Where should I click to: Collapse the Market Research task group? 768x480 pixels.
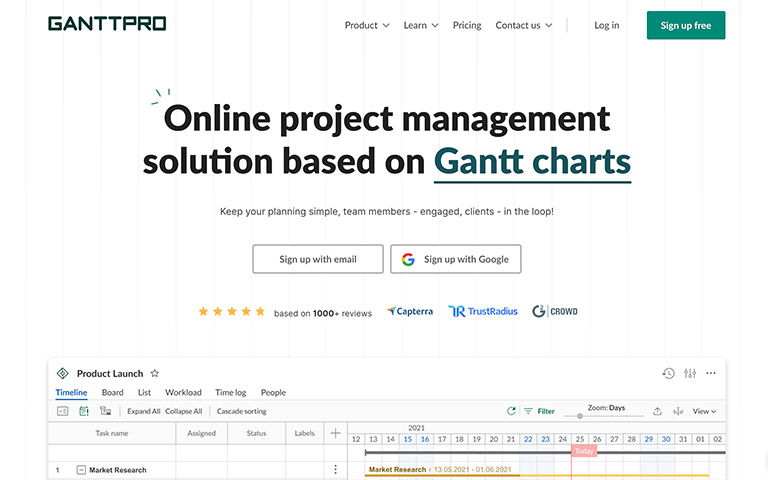[81, 470]
